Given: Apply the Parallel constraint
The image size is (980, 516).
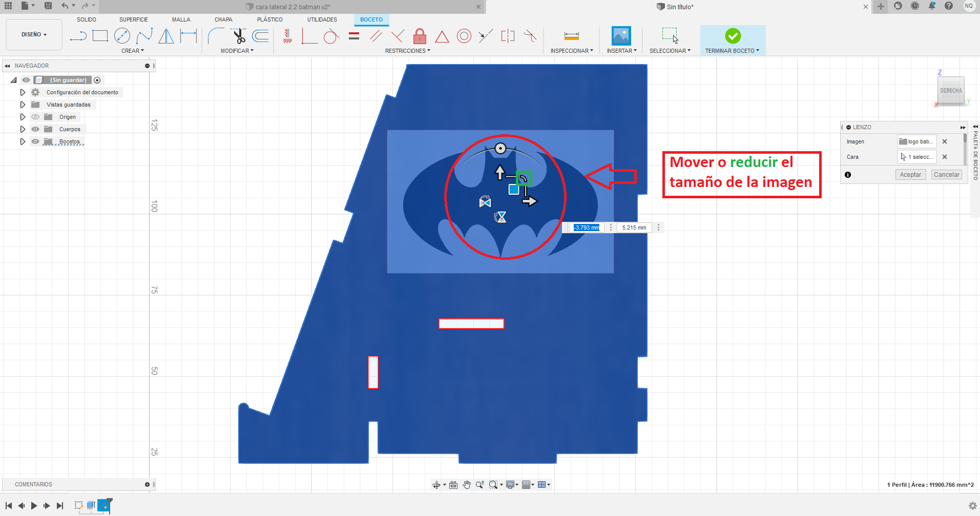Looking at the screenshot, I should click(376, 36).
